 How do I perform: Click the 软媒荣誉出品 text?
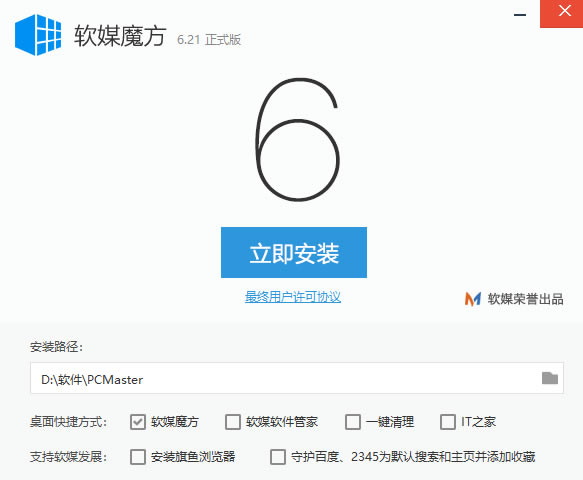point(525,299)
